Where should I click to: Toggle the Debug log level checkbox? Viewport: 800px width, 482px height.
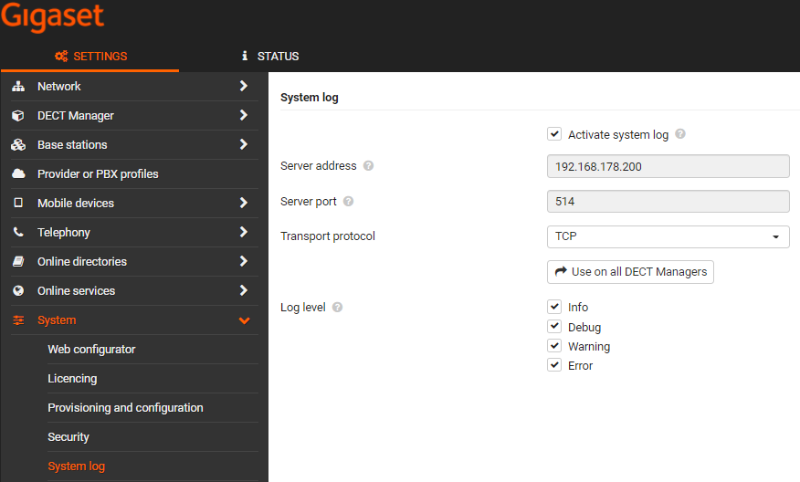pyautogui.click(x=555, y=326)
